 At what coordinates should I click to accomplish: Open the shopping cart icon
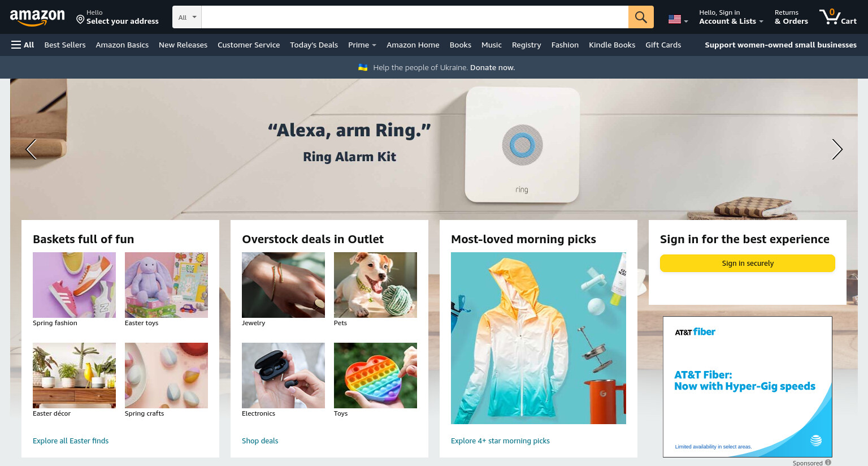pyautogui.click(x=838, y=17)
